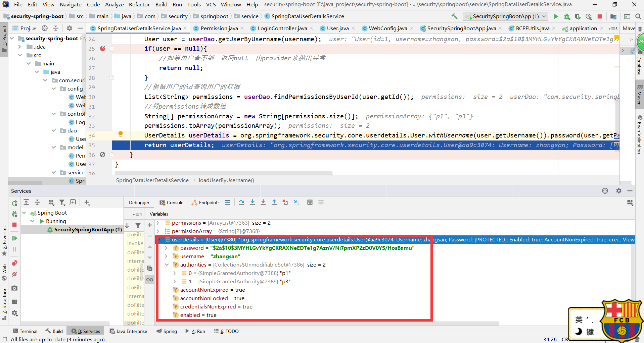Screen dimensions: 644x343
Task: Open the 6: TODO tool window
Action: coord(226,331)
